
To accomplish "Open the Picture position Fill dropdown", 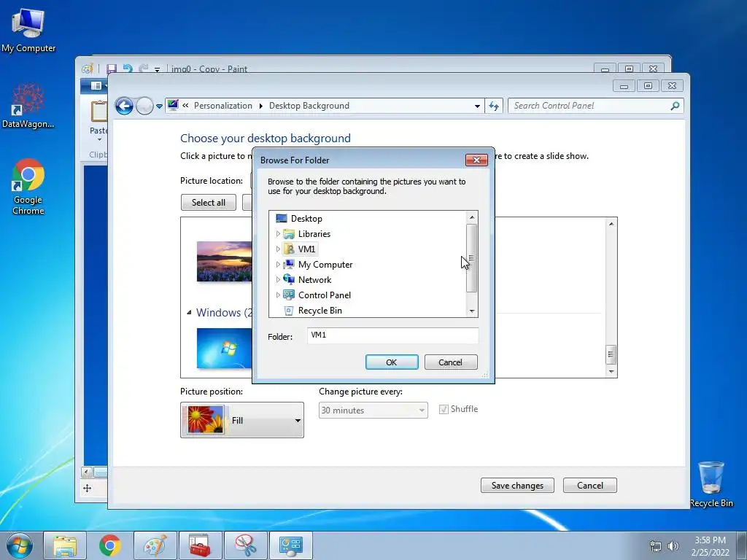I will point(242,420).
